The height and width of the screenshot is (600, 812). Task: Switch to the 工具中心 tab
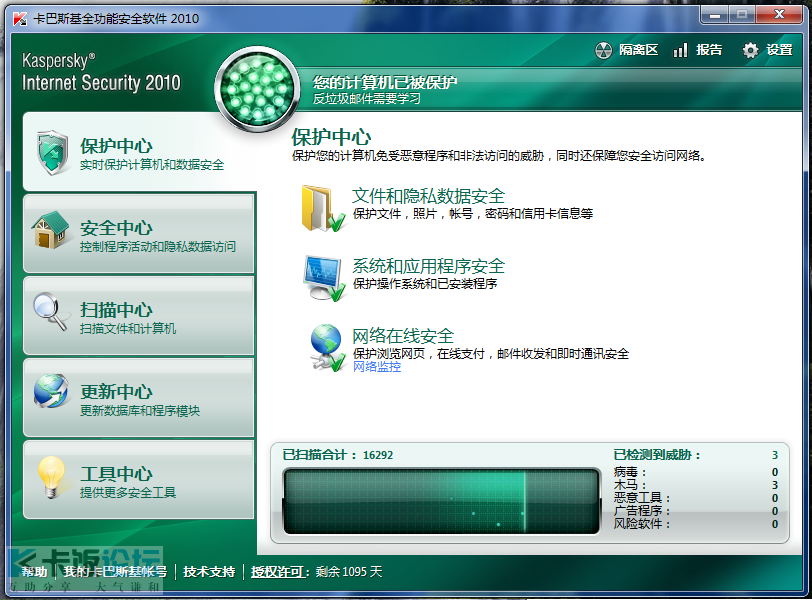(x=139, y=479)
